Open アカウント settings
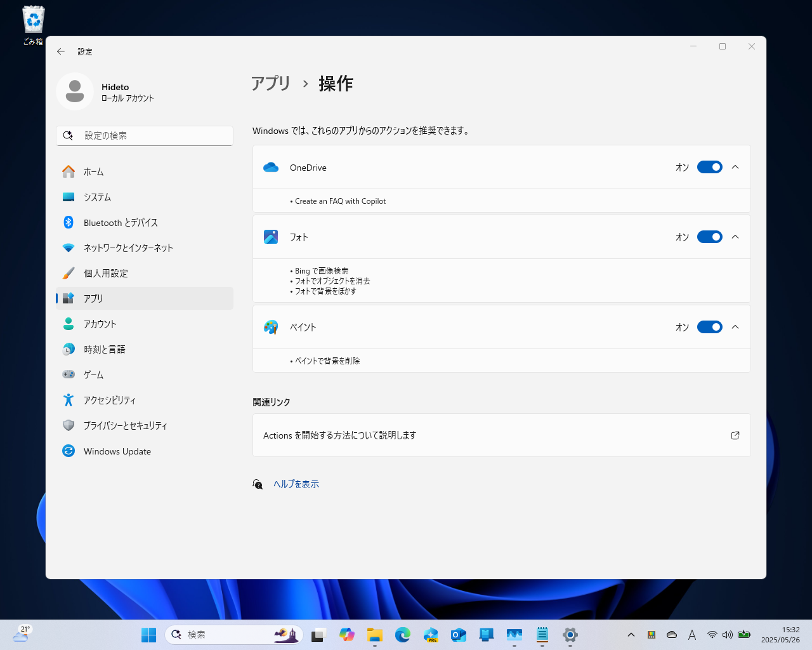This screenshot has height=650, width=812. point(145,324)
